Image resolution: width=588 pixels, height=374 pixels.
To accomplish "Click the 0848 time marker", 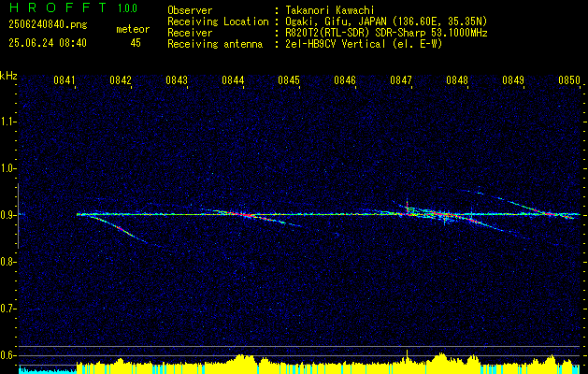I will coord(457,80).
